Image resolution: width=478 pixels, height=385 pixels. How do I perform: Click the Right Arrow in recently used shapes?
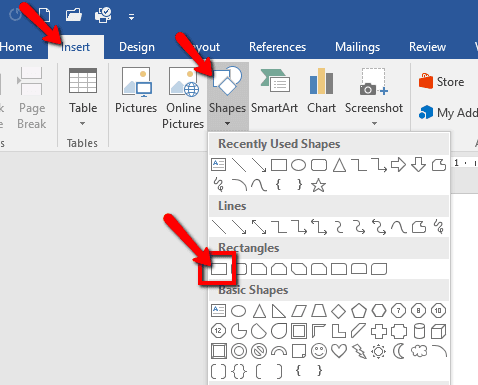click(x=398, y=165)
